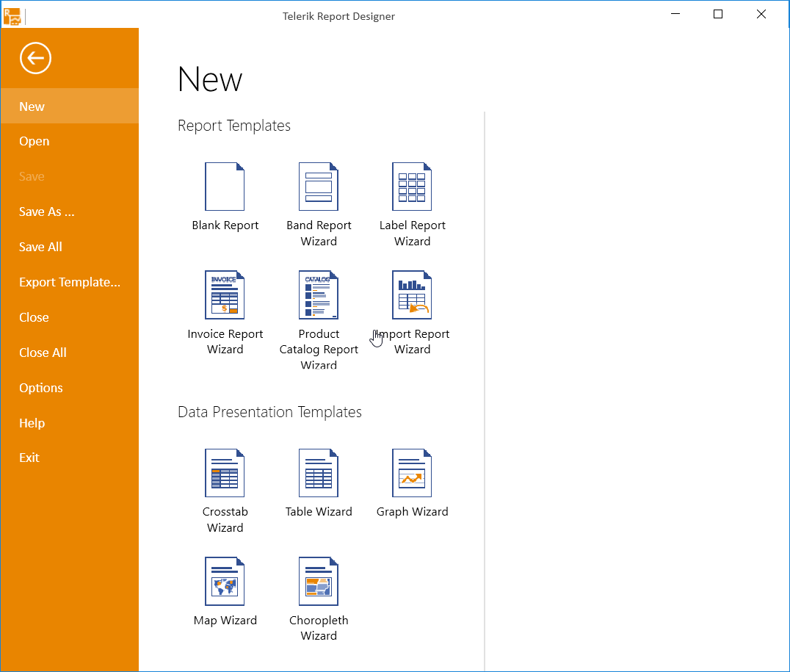
Task: Open the Options menu entry
Action: click(41, 389)
